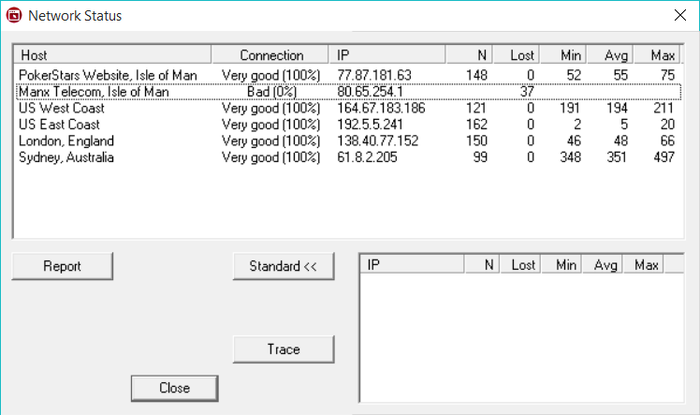Select the Sydney, Australia host row
Viewport: 700px width, 415px height.
pos(348,158)
